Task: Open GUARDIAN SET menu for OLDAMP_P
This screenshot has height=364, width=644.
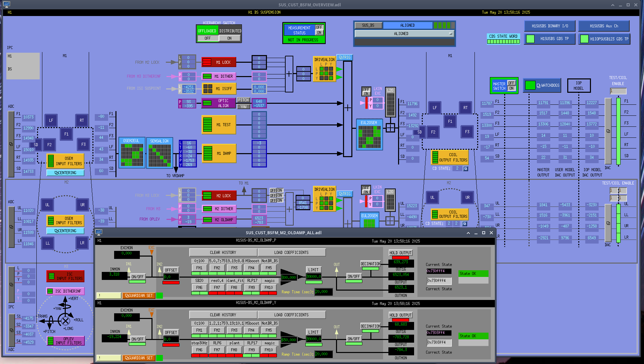Action: click(x=138, y=296)
